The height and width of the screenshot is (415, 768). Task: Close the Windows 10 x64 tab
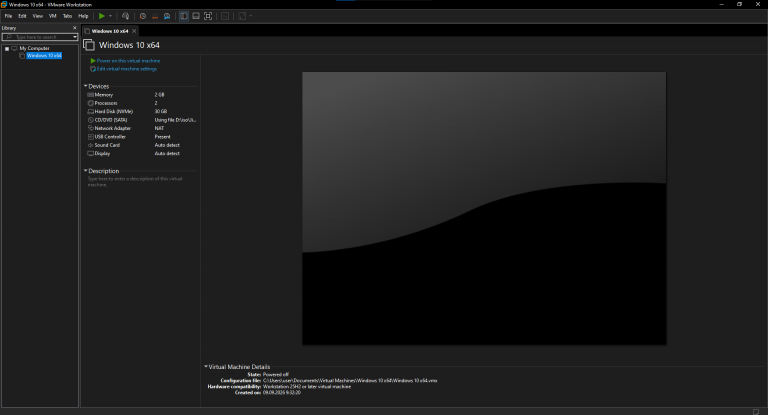[134, 31]
